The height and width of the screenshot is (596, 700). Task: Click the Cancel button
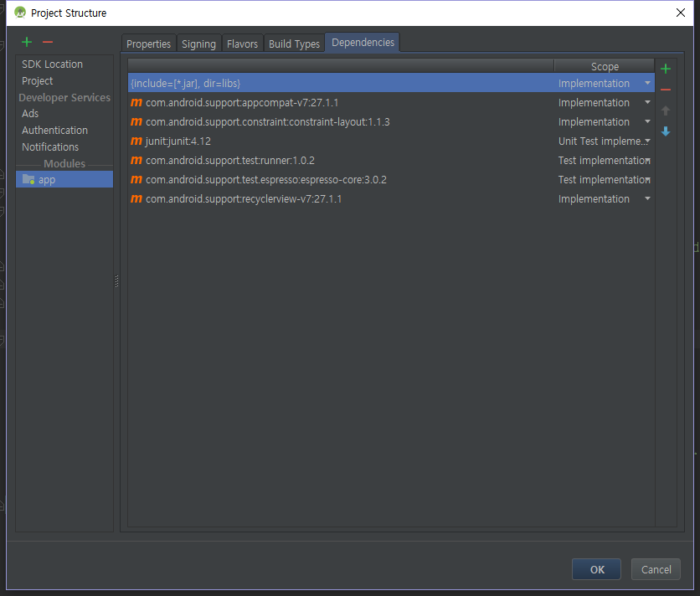click(656, 569)
